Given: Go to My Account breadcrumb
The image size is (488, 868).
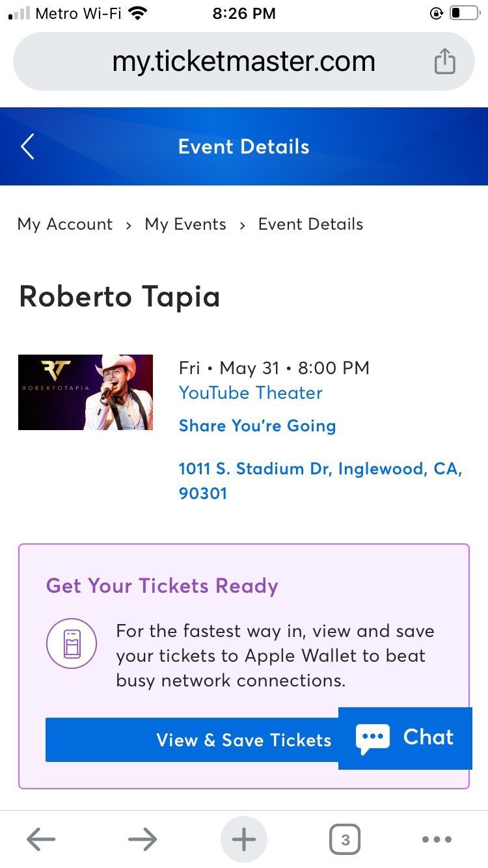Looking at the screenshot, I should pos(65,224).
